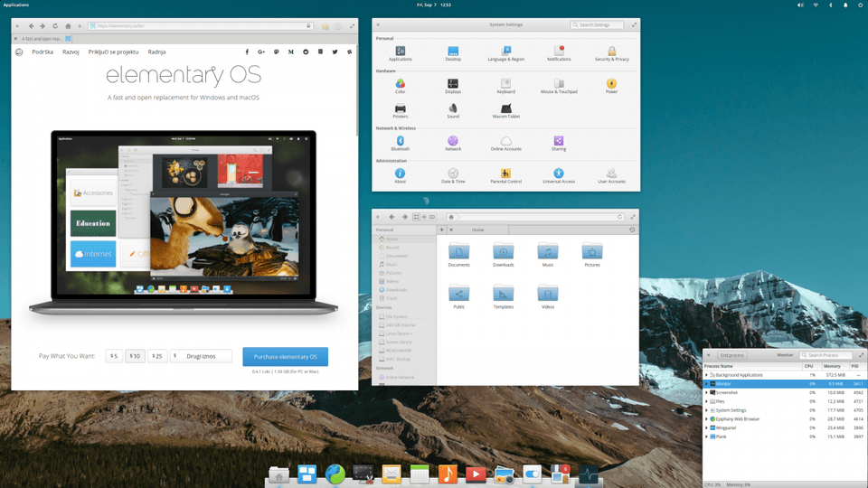Expand the Epiphany Web Browser process row

coord(706,419)
